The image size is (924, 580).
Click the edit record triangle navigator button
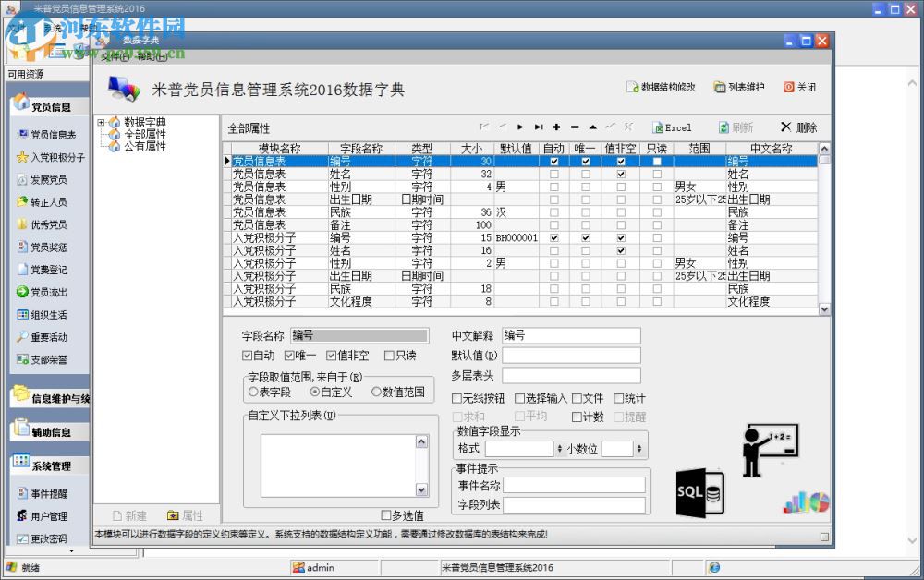593,127
